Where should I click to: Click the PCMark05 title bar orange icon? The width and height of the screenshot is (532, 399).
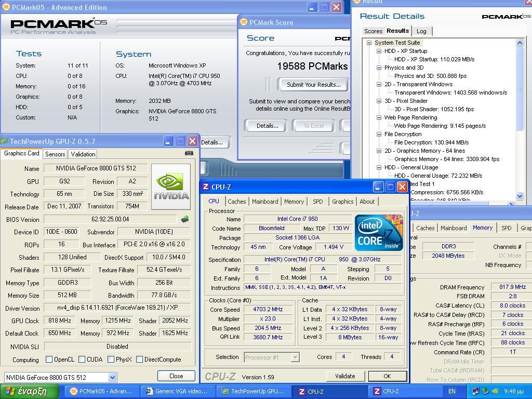[6, 7]
